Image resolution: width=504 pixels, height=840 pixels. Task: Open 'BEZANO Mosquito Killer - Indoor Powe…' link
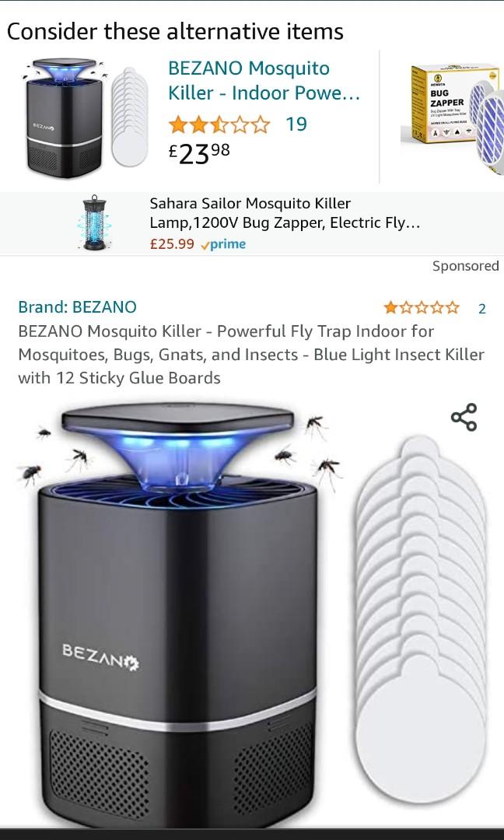click(x=264, y=81)
